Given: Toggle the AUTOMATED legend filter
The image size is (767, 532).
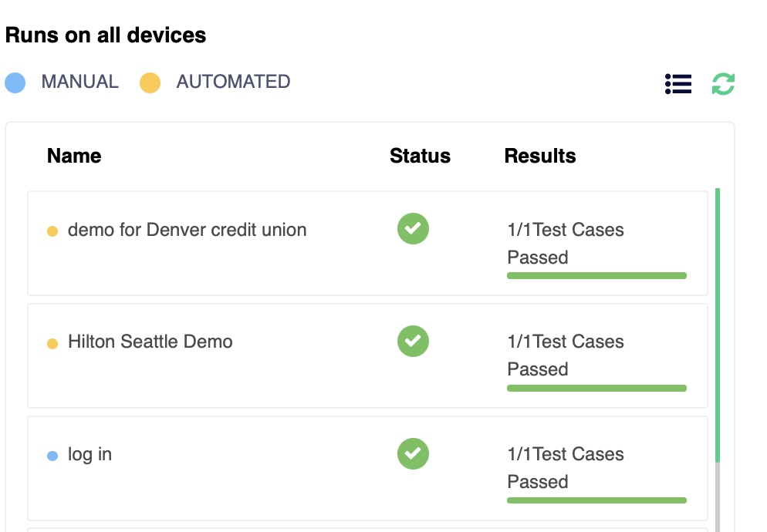Looking at the screenshot, I should tap(233, 82).
